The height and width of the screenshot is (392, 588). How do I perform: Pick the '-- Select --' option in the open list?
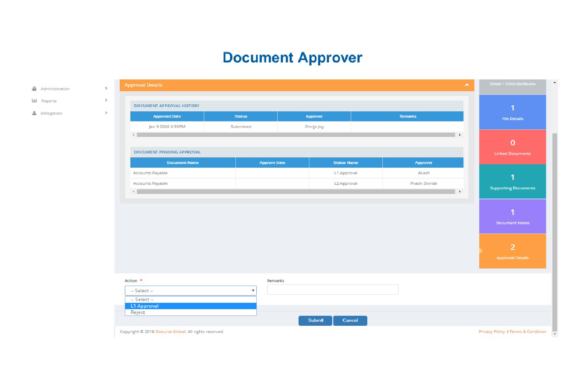(x=191, y=299)
